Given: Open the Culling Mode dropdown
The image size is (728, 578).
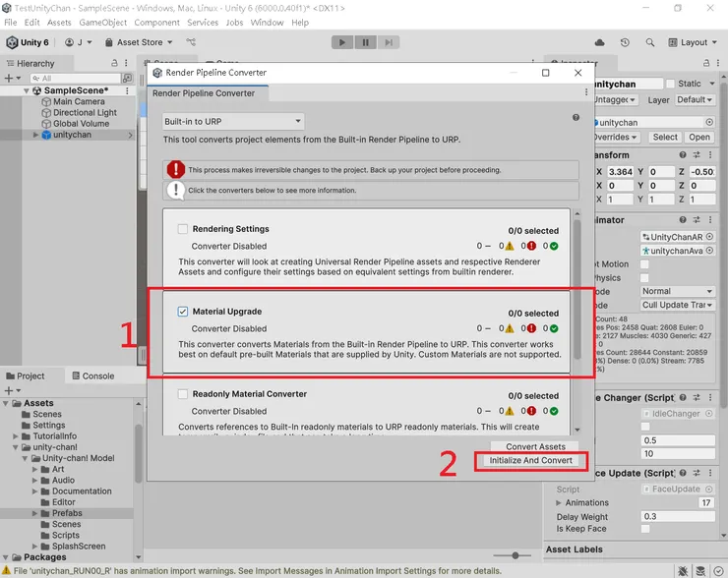Looking at the screenshot, I should [678, 305].
